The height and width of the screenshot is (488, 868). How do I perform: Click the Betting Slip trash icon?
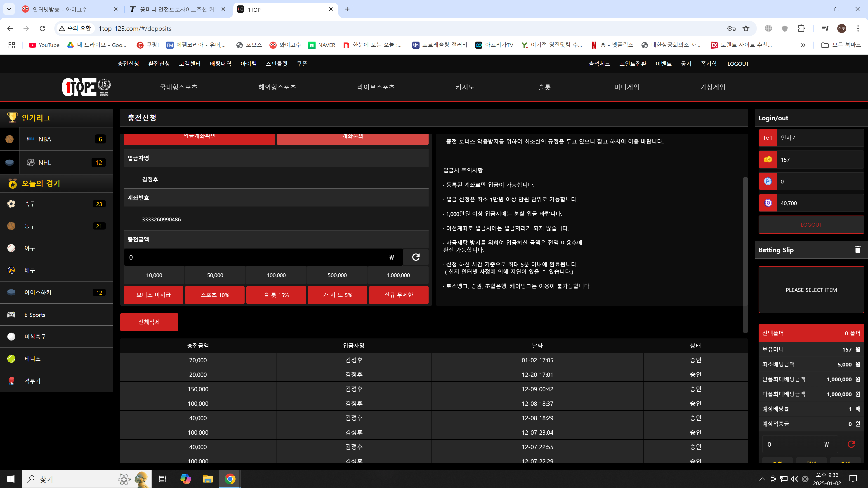(x=858, y=250)
